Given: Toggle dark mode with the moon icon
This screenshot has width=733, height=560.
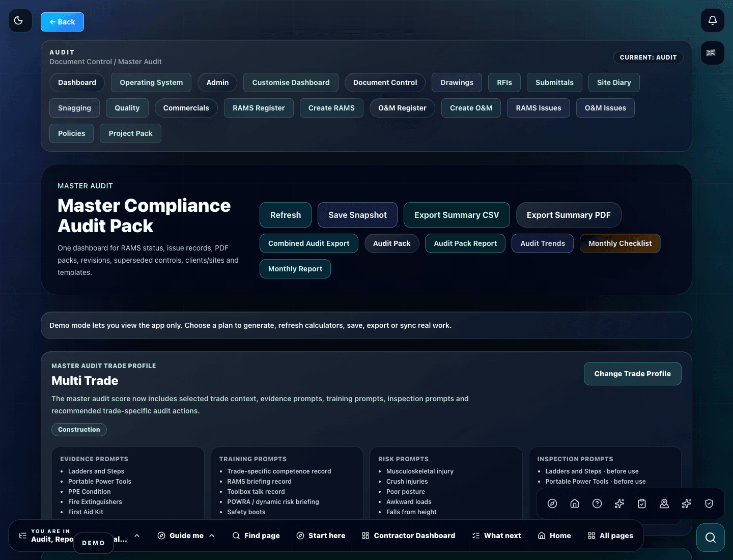Looking at the screenshot, I should click(x=20, y=21).
